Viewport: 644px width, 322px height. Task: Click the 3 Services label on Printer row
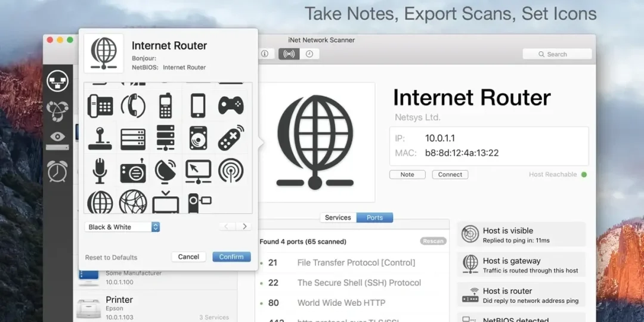(214, 317)
